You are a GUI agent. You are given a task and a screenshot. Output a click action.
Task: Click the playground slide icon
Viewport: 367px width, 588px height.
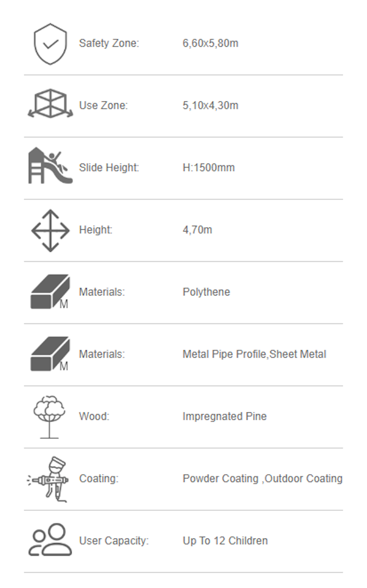pos(50,166)
